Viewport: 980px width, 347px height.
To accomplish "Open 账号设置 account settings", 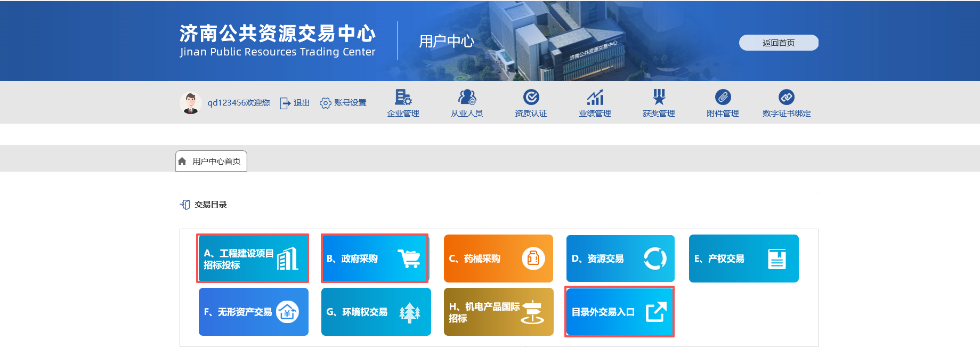I will point(344,103).
